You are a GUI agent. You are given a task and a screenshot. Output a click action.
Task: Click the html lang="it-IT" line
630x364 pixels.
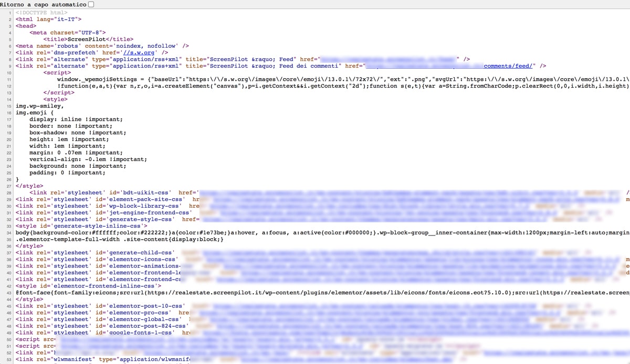(48, 19)
